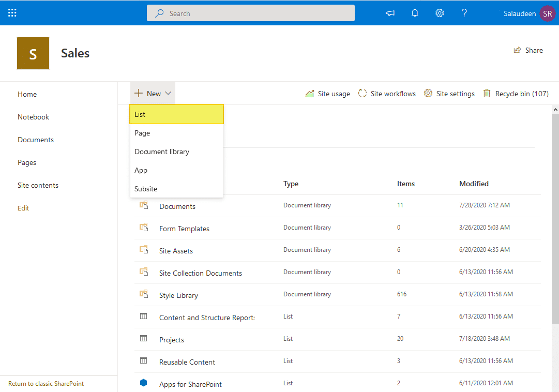Open the Projects list

(172, 340)
